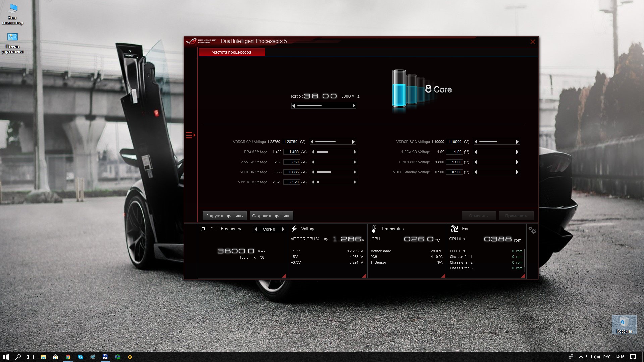Screen dimensions: 644x362
Task: Open the sidebar menu expander icon
Action: [x=190, y=135]
